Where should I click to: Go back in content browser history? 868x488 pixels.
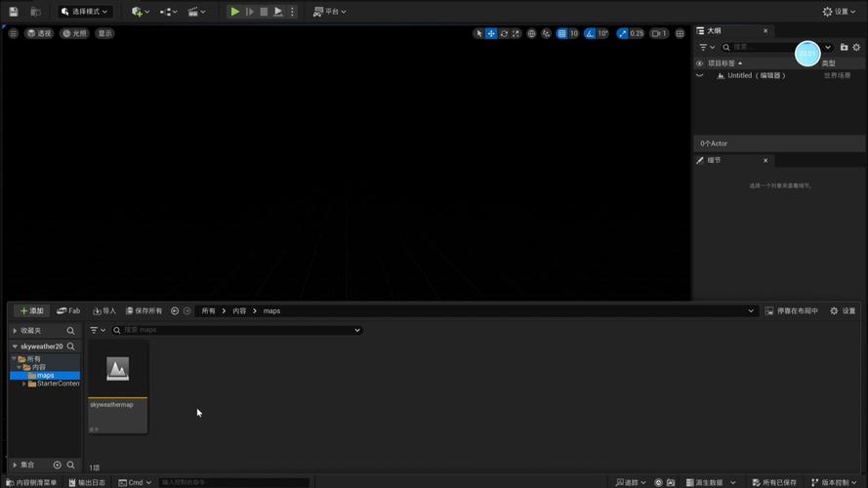175,311
